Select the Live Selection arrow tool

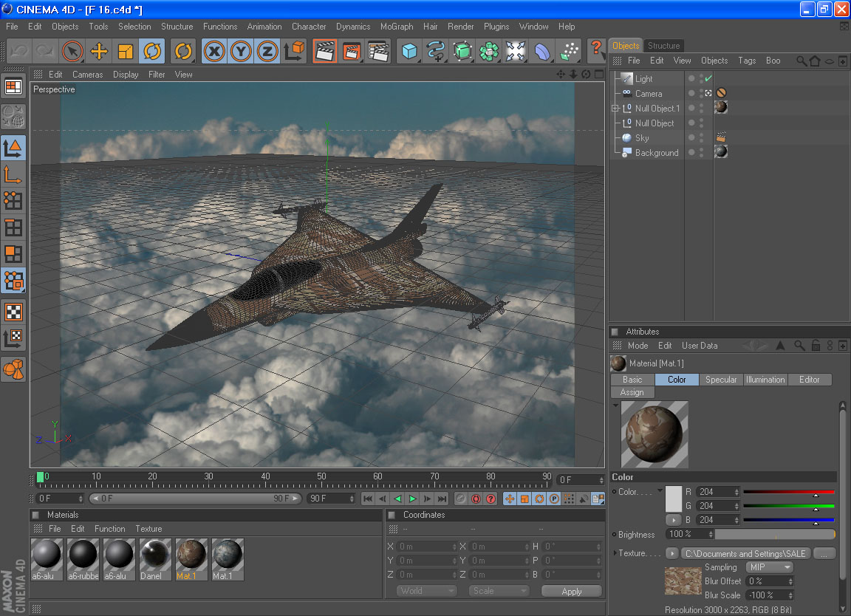coord(72,52)
